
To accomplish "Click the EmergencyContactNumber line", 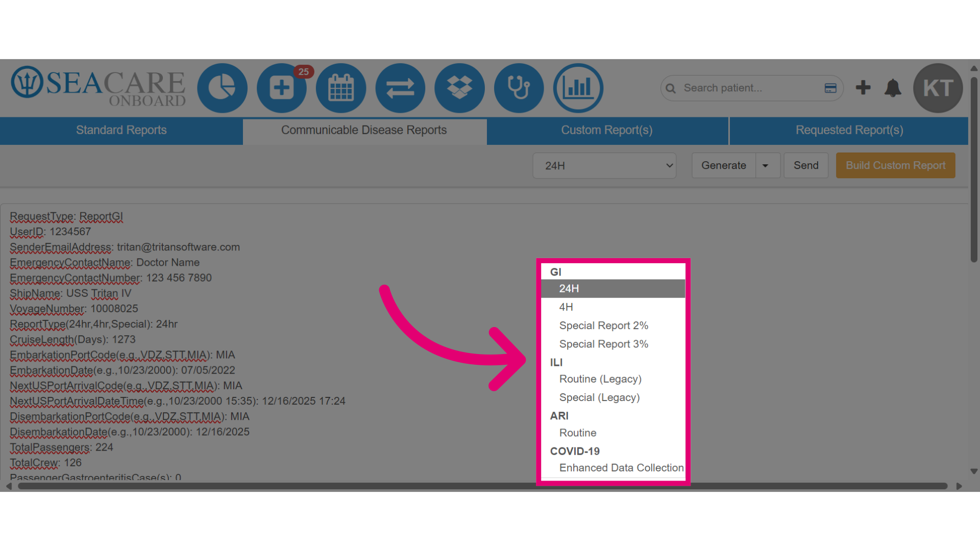I will (x=111, y=278).
